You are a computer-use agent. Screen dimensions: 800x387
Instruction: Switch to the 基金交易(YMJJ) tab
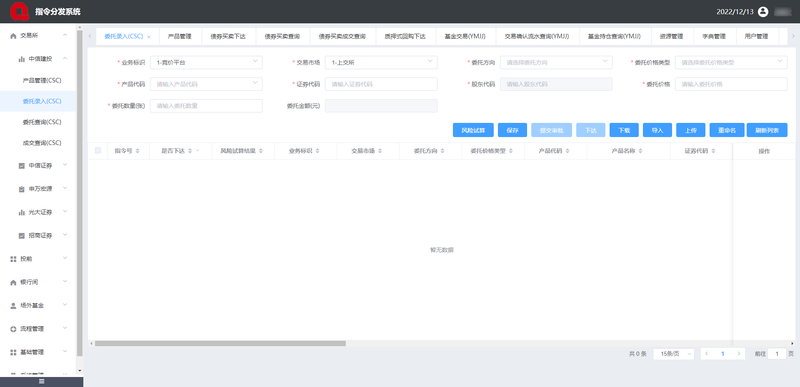point(465,36)
